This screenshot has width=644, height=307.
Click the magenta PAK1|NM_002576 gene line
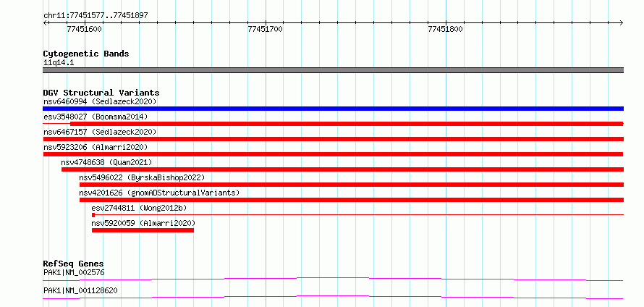point(333,279)
